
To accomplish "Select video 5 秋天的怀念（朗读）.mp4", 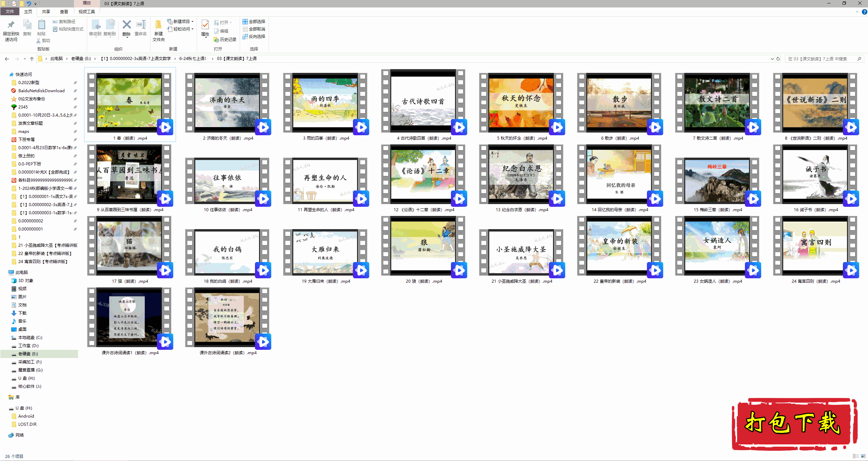I will (522, 105).
